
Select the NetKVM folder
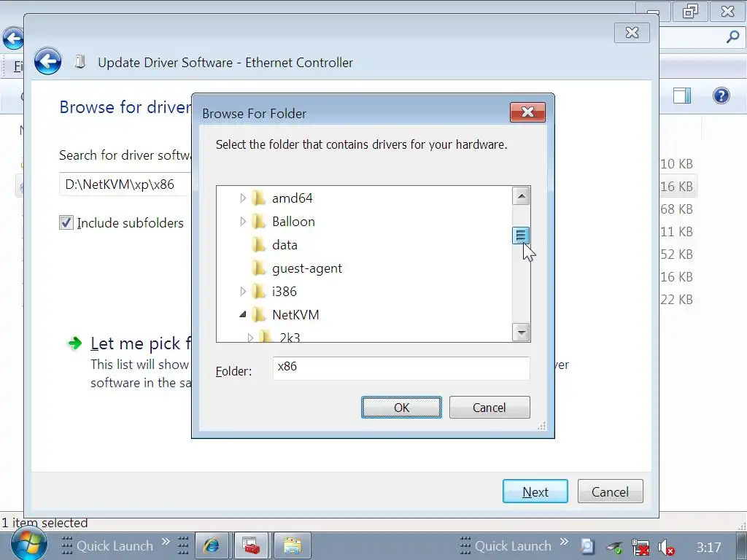(295, 315)
